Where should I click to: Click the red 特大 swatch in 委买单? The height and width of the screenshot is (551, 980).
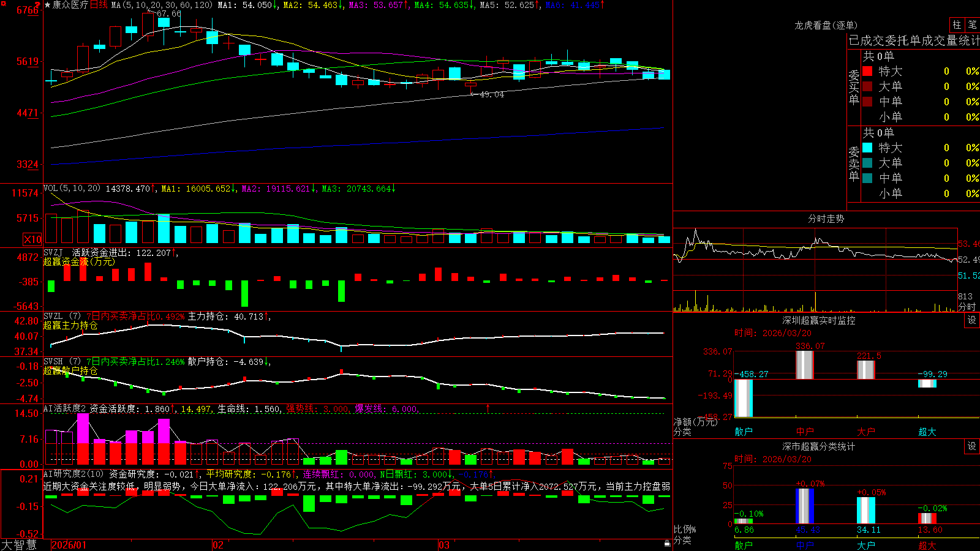pyautogui.click(x=867, y=71)
